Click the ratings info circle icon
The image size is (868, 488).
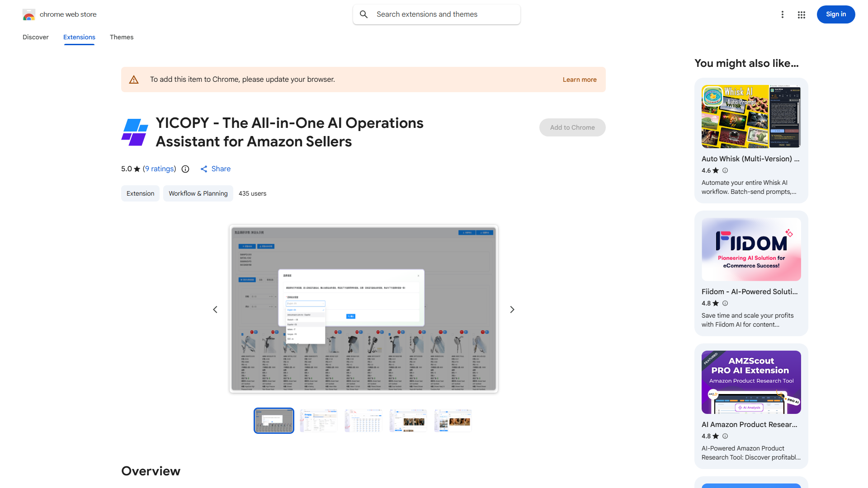tap(185, 169)
